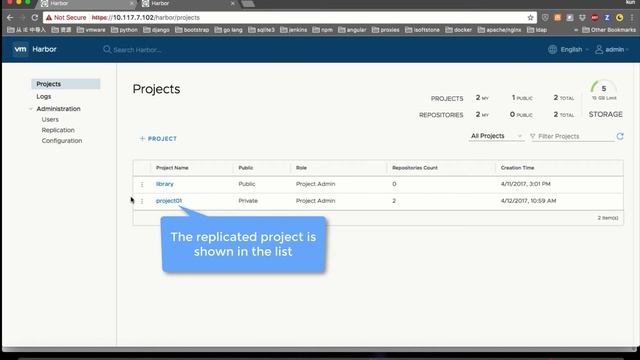Click the yellow circle extension icon

pyautogui.click(x=620, y=18)
